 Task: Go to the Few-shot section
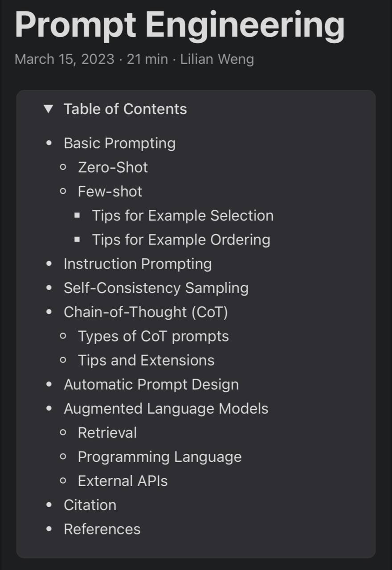110,191
